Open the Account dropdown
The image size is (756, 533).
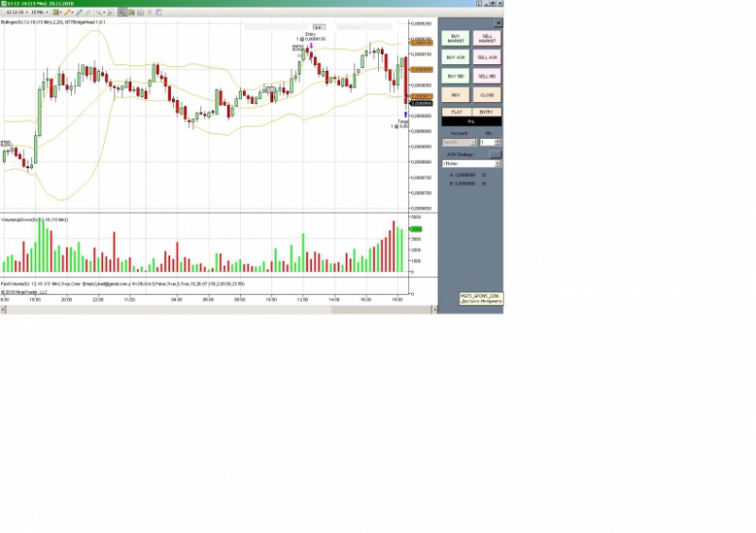pos(459,143)
